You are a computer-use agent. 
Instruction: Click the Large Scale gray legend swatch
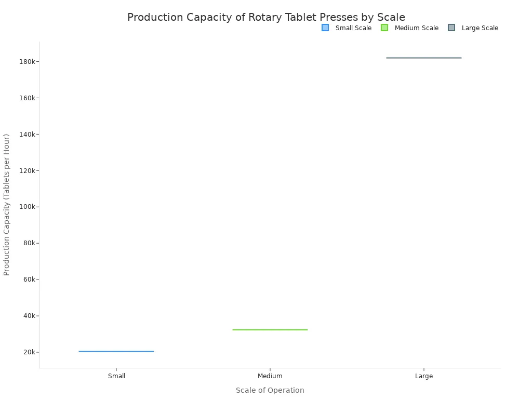451,28
